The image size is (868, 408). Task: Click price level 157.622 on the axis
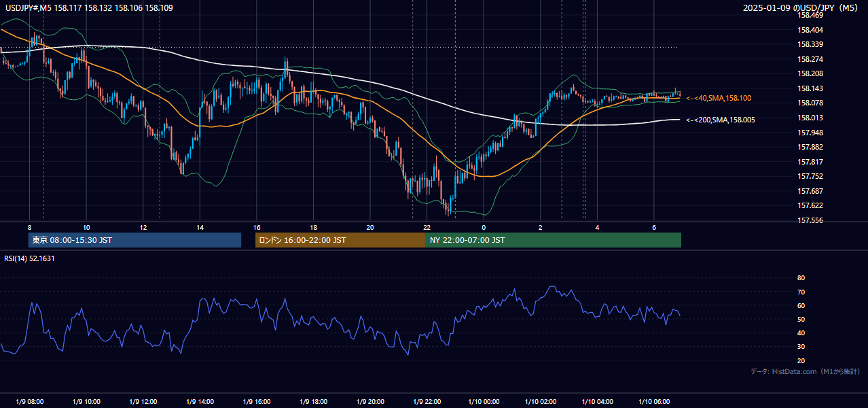[810, 205]
